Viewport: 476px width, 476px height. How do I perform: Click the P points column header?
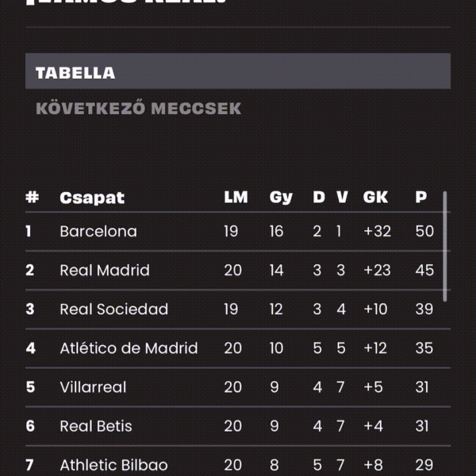pos(421,198)
